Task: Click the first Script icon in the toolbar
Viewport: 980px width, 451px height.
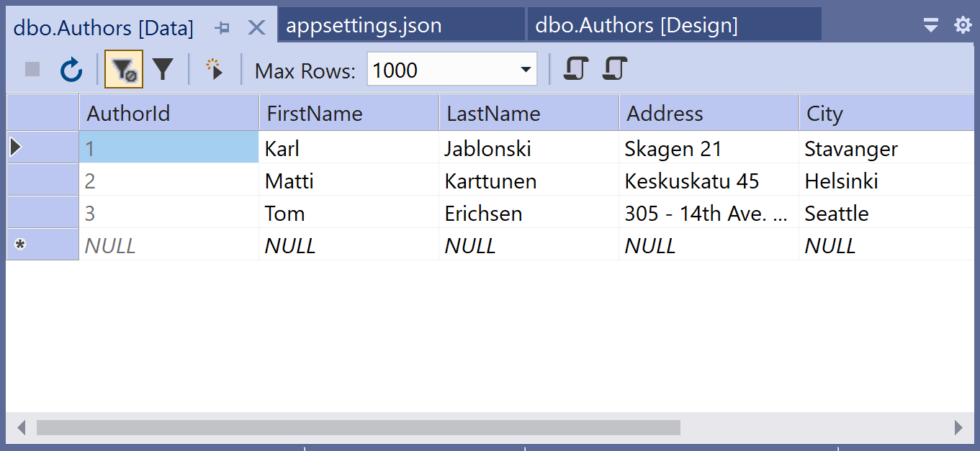Action: click(575, 69)
